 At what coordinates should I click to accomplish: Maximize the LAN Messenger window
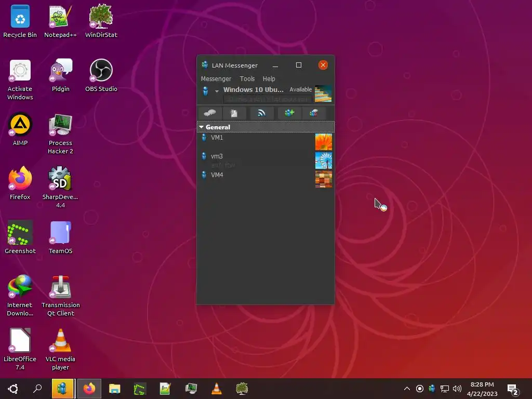point(299,65)
